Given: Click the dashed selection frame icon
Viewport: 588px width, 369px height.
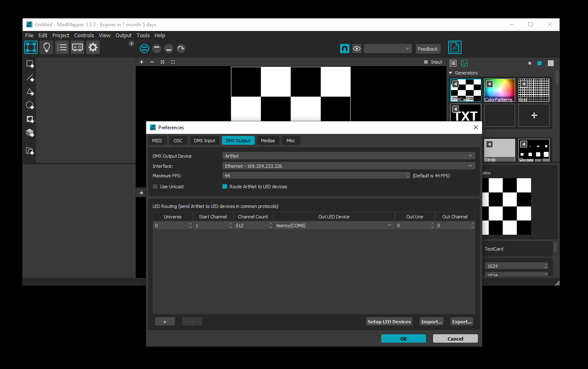Looking at the screenshot, I should tap(173, 62).
